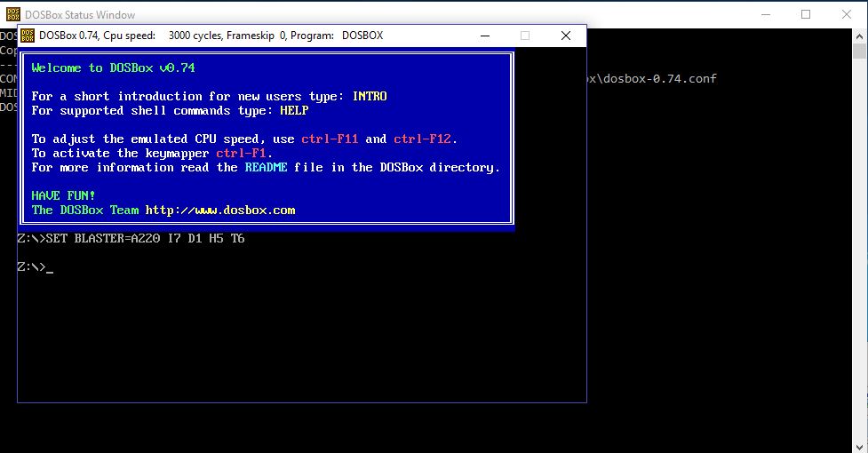Click the SET BLASTER command line

(x=131, y=239)
